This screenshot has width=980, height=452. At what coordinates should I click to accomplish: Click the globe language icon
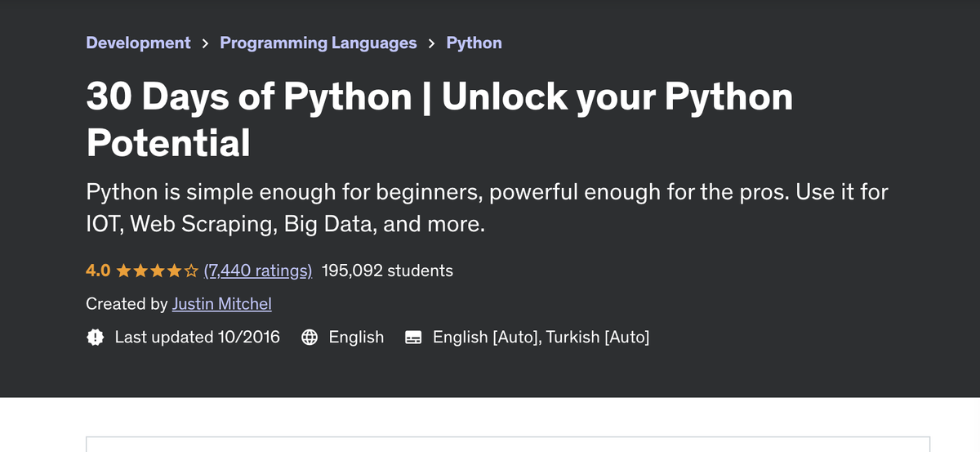click(x=310, y=337)
